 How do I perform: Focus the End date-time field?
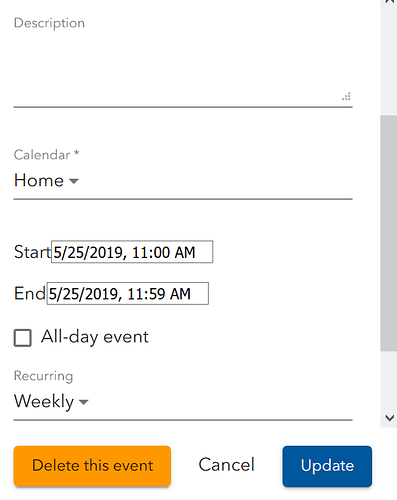coord(128,294)
